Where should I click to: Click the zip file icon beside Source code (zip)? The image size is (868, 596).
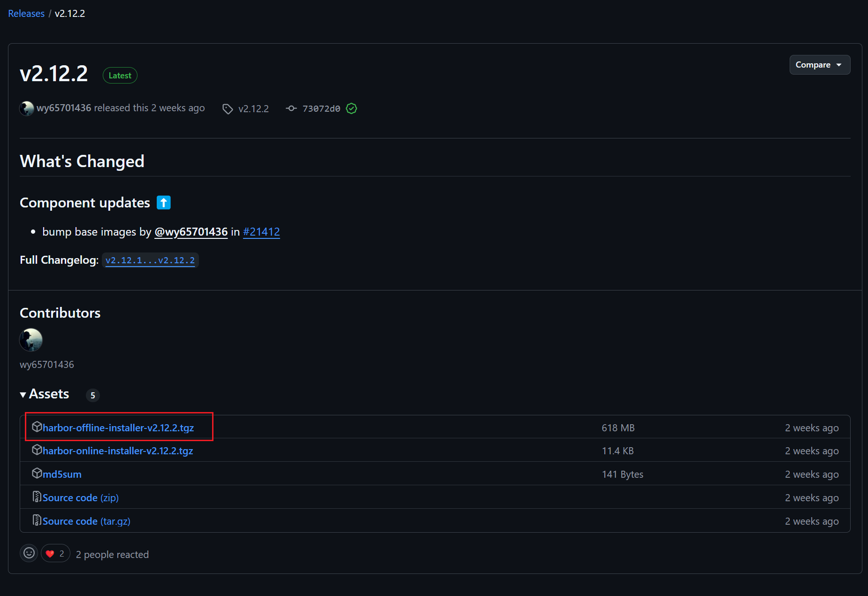pyautogui.click(x=37, y=497)
